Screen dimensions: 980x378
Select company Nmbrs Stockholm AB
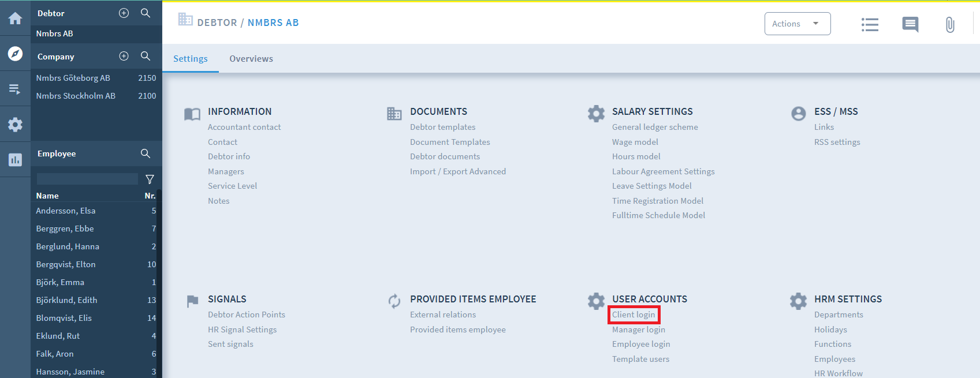[96, 96]
